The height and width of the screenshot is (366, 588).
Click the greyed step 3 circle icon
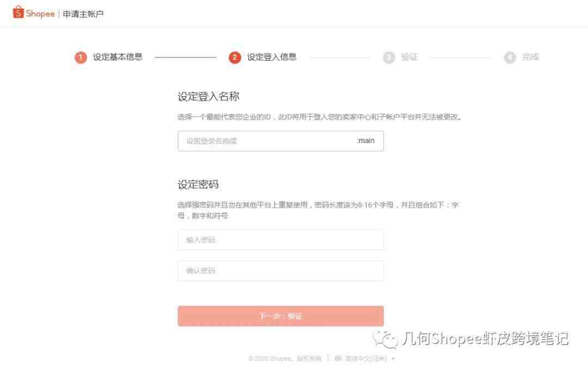(389, 57)
